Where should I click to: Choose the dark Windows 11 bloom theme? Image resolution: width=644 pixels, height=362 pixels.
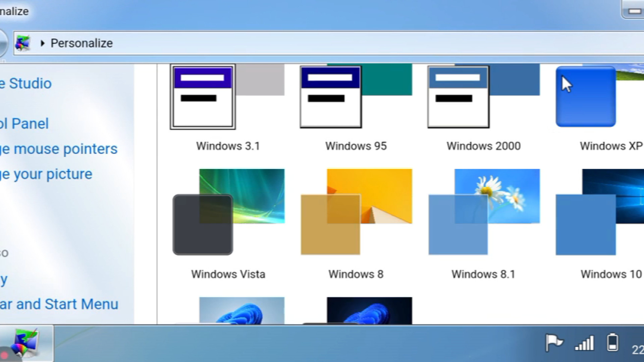[x=369, y=310]
